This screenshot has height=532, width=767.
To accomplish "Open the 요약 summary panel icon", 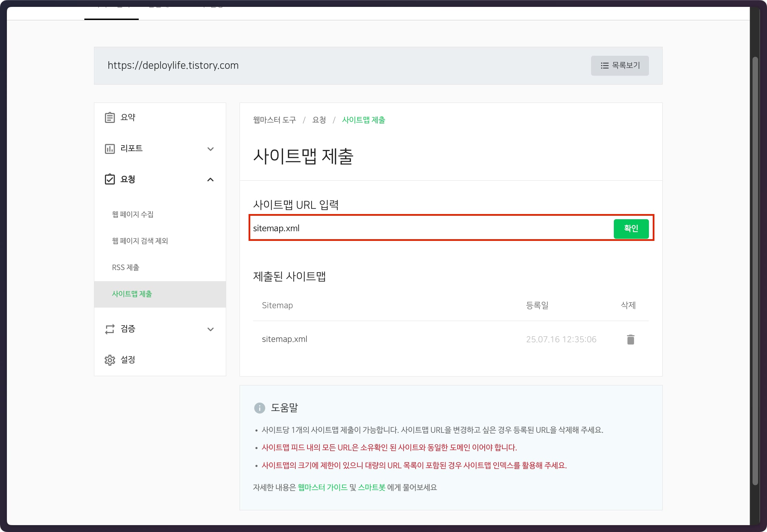I will click(109, 117).
